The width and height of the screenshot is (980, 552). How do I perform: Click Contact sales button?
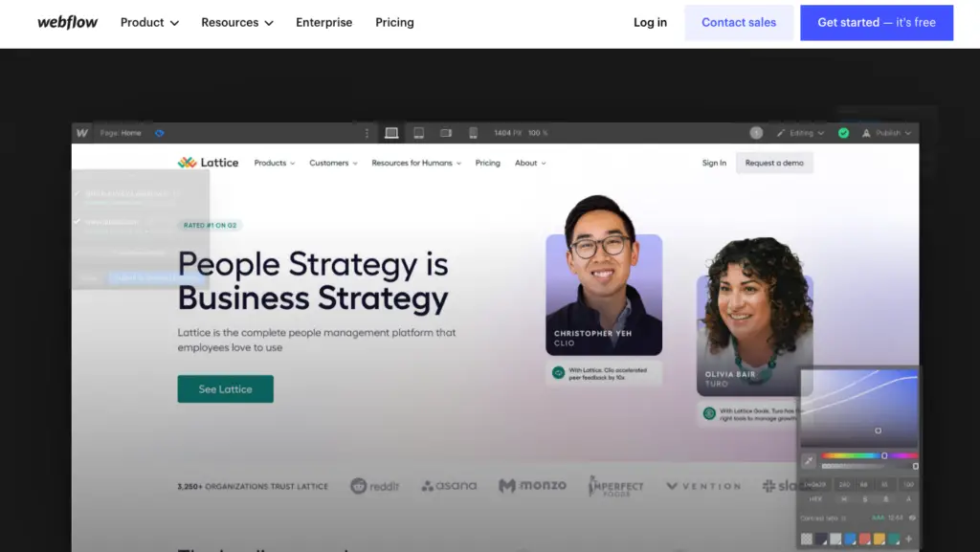739,22
